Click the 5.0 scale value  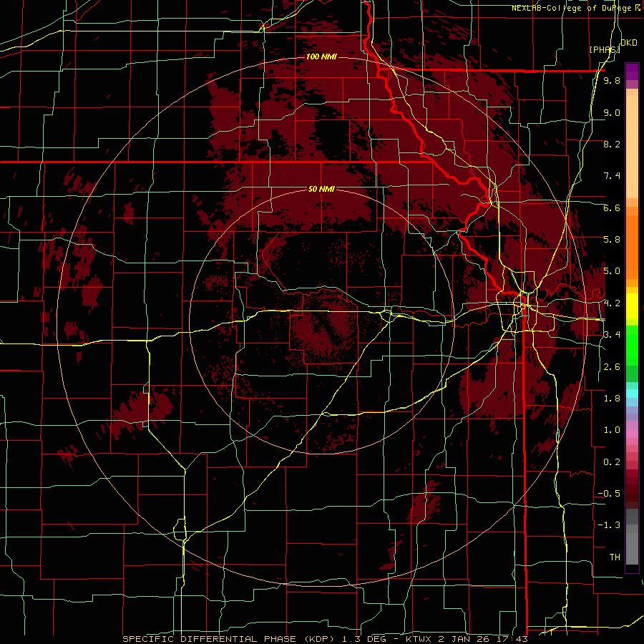pos(612,271)
